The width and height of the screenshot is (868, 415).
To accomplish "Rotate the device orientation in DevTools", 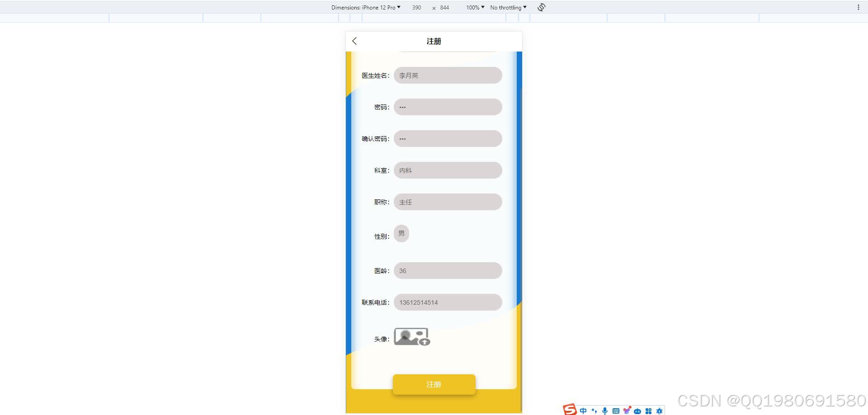I will [541, 7].
